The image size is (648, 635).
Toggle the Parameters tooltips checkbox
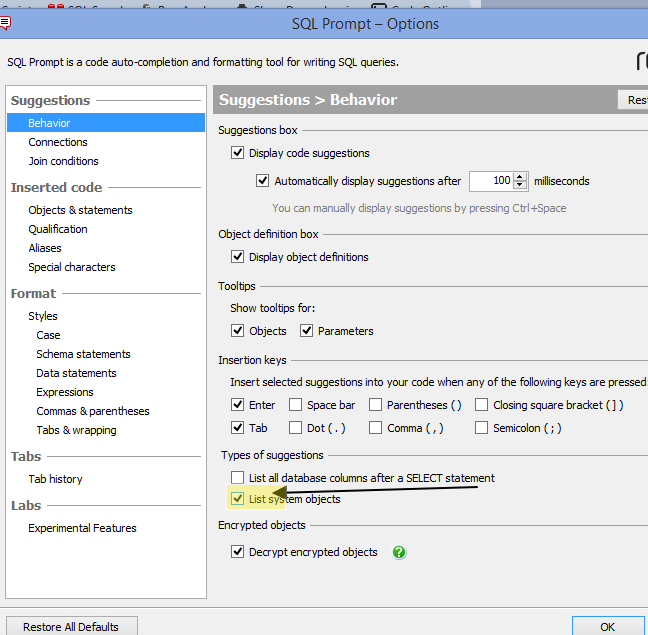click(x=306, y=331)
